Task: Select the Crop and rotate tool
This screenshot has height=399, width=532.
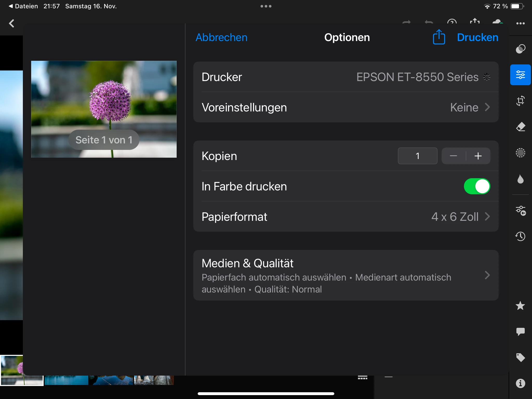Action: tap(520, 101)
